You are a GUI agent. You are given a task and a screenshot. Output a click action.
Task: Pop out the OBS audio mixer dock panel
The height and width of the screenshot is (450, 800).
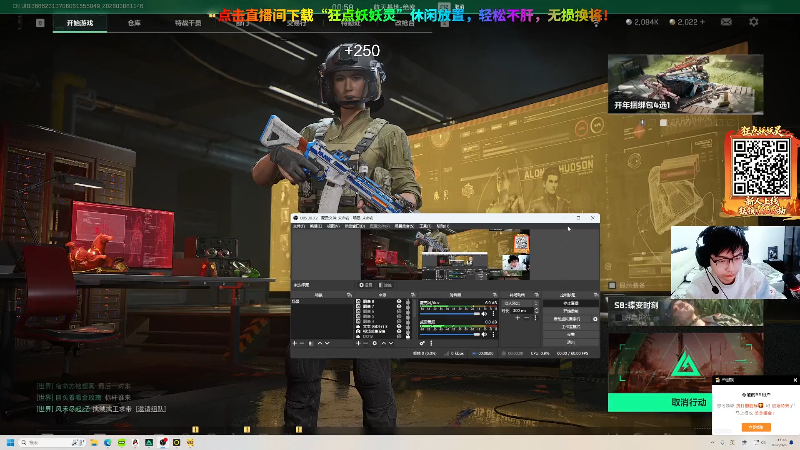click(494, 294)
